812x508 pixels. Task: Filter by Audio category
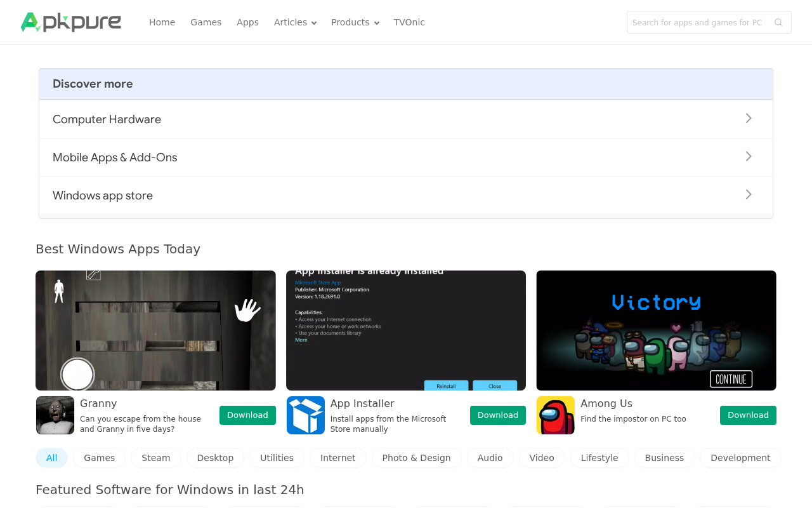[490, 458]
